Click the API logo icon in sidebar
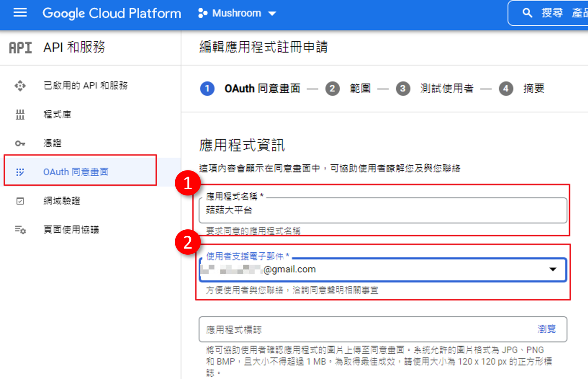Viewport: 588px width, 379px height. (x=20, y=48)
